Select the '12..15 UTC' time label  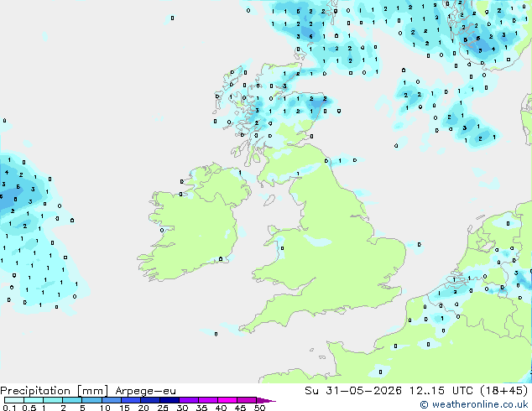pyautogui.click(x=441, y=391)
